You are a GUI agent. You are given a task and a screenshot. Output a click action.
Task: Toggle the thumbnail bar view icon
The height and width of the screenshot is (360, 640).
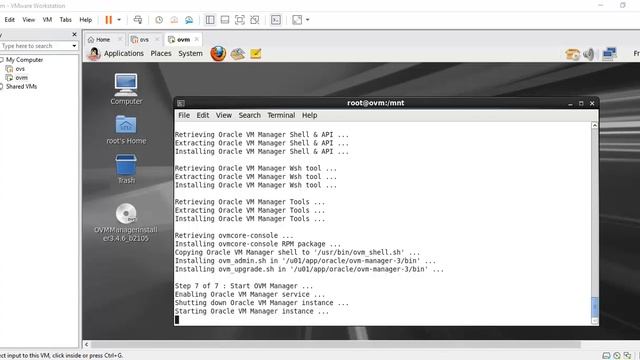224,20
